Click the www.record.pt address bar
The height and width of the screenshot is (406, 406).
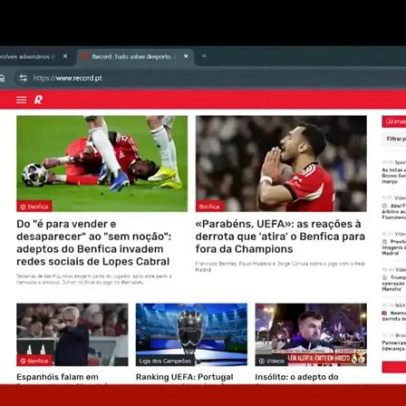pyautogui.click(x=67, y=78)
